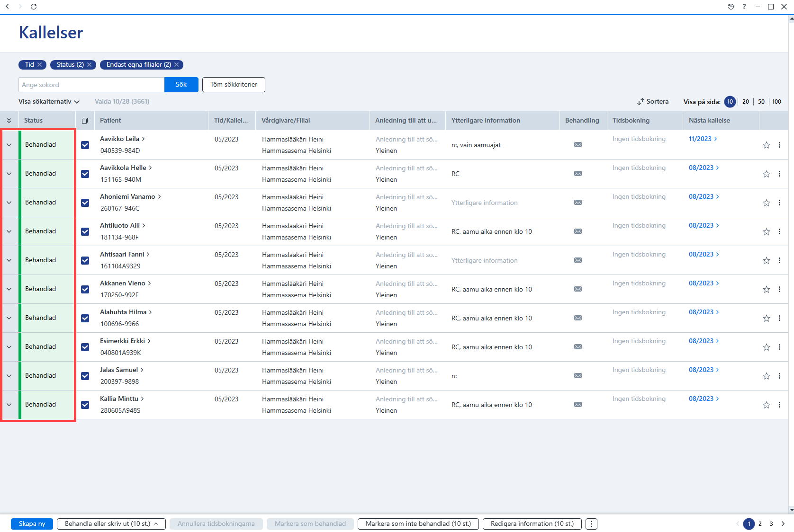Expand the Visa sökalternativ options

(x=49, y=102)
